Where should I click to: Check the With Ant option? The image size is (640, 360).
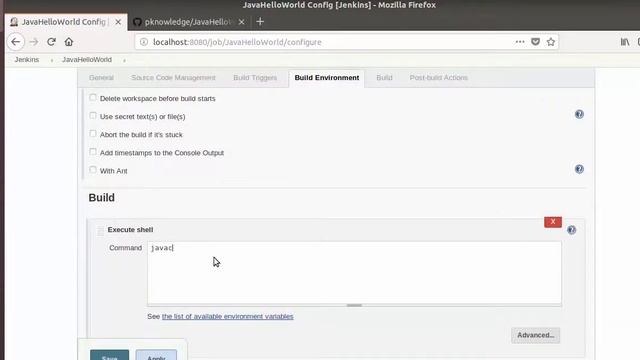93,170
